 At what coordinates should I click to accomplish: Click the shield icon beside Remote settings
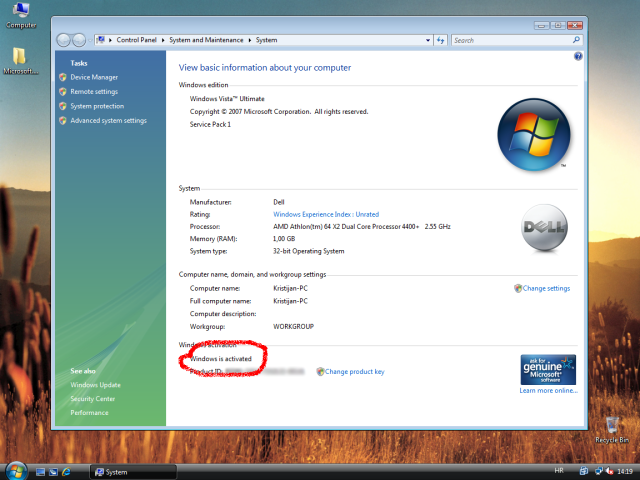click(x=63, y=92)
